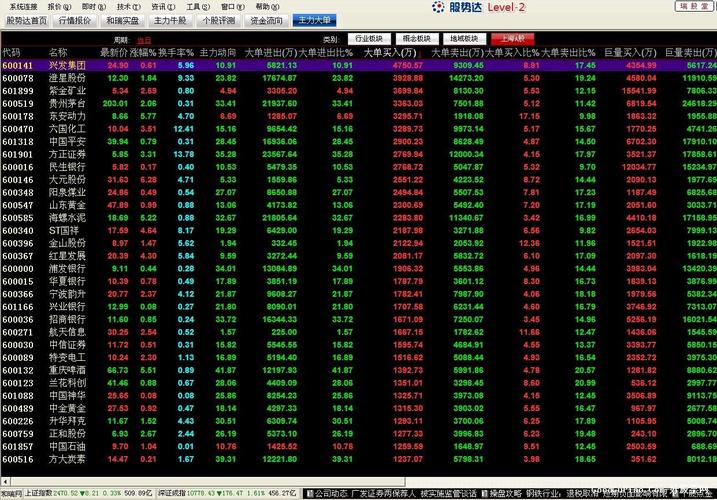Select the 方正证券 row
The width and height of the screenshot is (717, 500).
coord(359,154)
